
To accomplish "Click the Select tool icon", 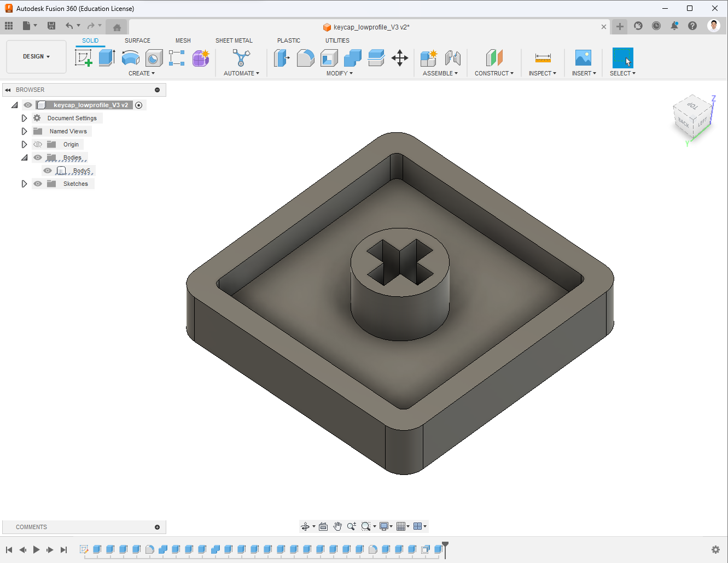I will 622,57.
